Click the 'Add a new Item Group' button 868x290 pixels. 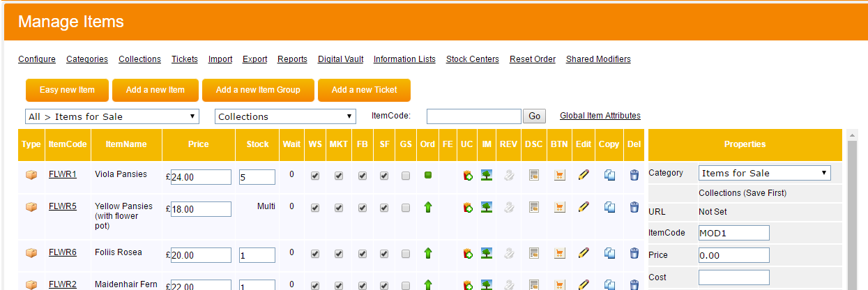click(x=257, y=90)
